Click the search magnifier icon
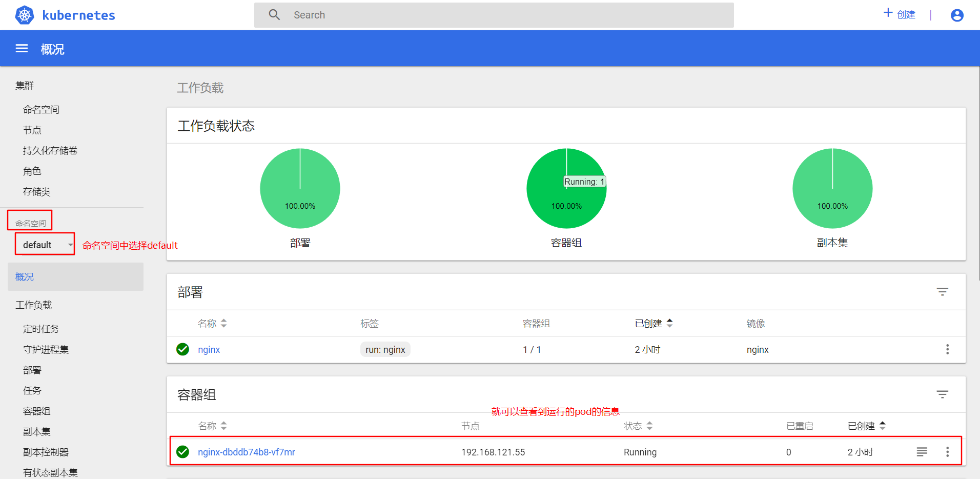 pos(274,15)
